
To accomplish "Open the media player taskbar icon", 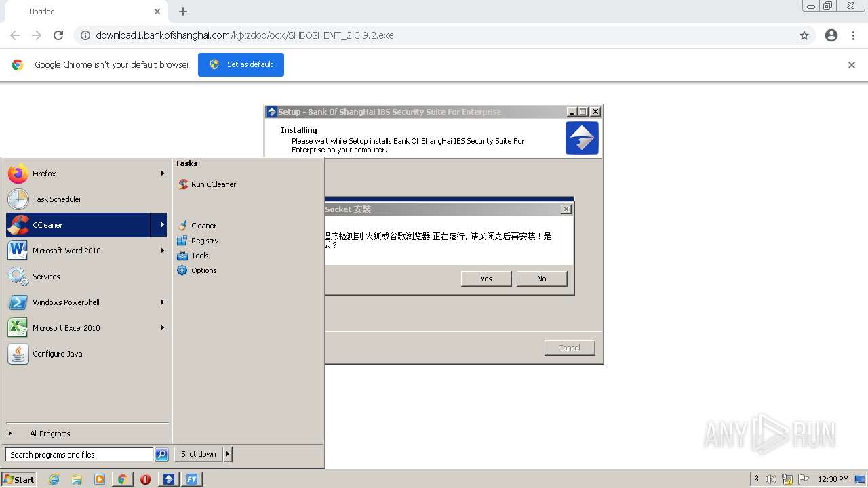I will tap(100, 479).
